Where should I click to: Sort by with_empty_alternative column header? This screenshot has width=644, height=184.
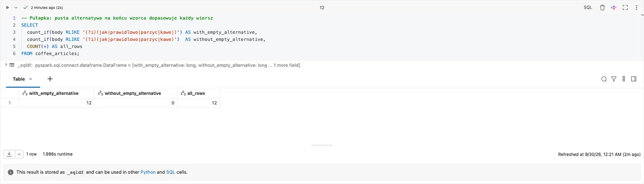(57, 93)
